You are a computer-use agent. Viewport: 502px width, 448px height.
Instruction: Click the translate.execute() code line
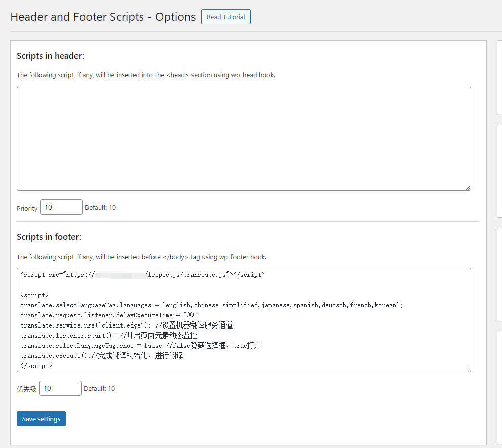click(x=101, y=356)
